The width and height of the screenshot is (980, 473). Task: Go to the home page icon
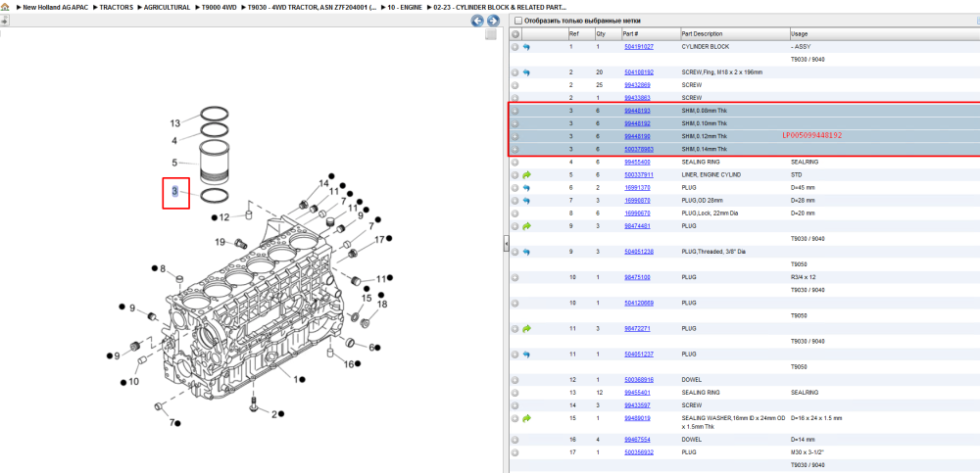tap(5, 7)
